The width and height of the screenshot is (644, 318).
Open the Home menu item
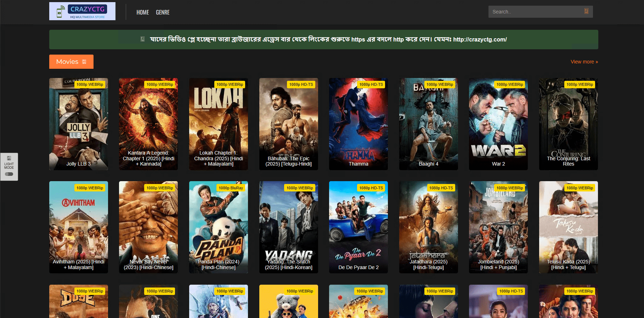(x=142, y=12)
